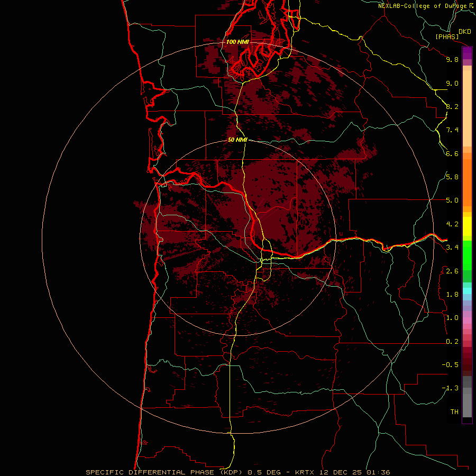
Task: Select the 1.0 scale value
Action: pyautogui.click(x=452, y=318)
